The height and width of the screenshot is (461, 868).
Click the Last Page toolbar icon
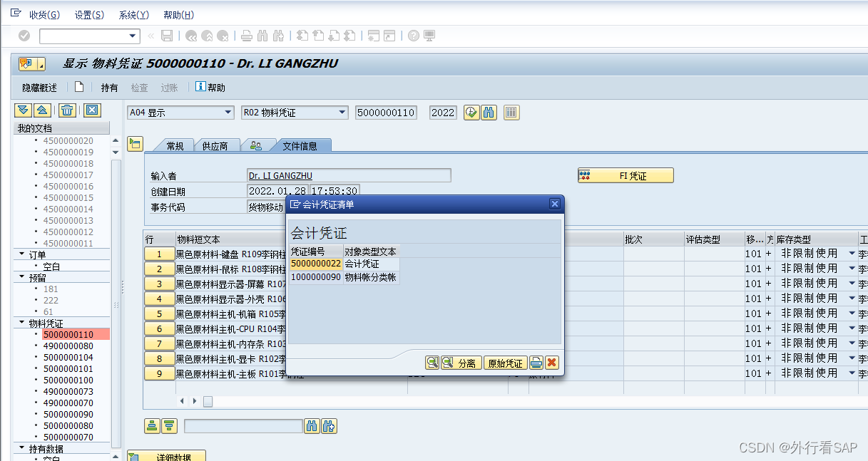coord(350,36)
